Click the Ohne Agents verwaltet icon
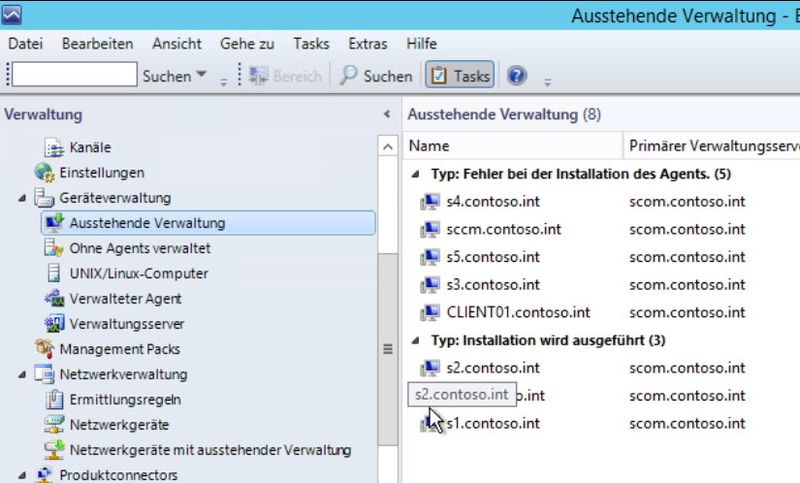This screenshot has height=483, width=800. click(54, 248)
